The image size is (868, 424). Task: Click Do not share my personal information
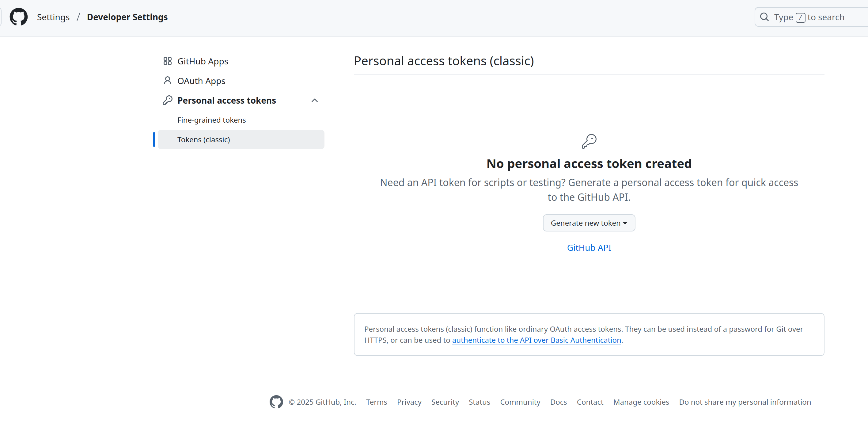[745, 402]
